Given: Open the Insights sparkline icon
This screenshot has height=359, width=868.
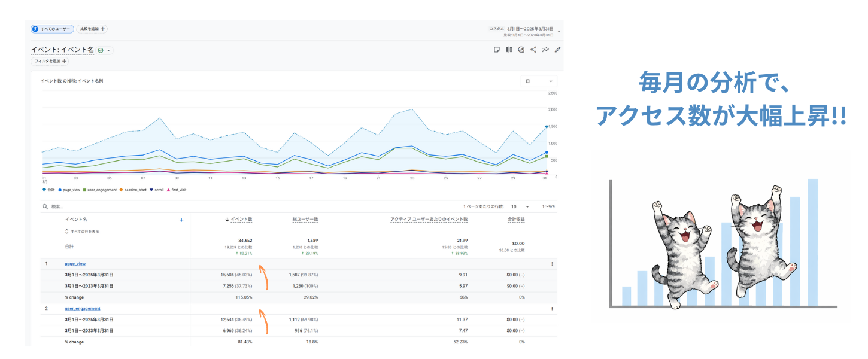Looking at the screenshot, I should (x=545, y=50).
